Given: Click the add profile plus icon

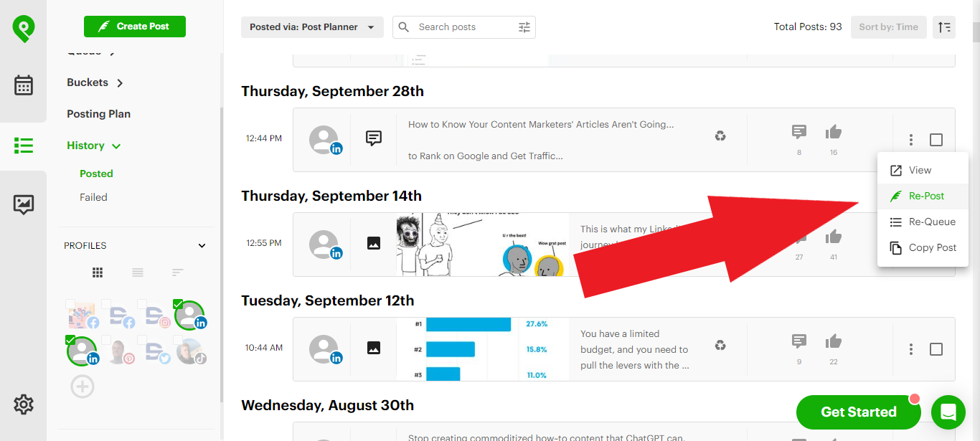Looking at the screenshot, I should 83,387.
